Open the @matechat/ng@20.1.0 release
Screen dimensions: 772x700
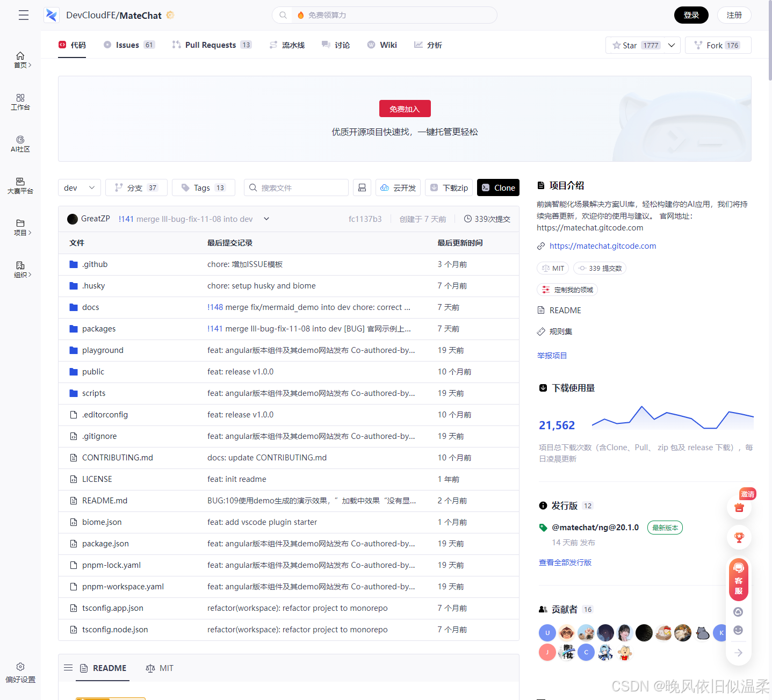[x=595, y=528]
